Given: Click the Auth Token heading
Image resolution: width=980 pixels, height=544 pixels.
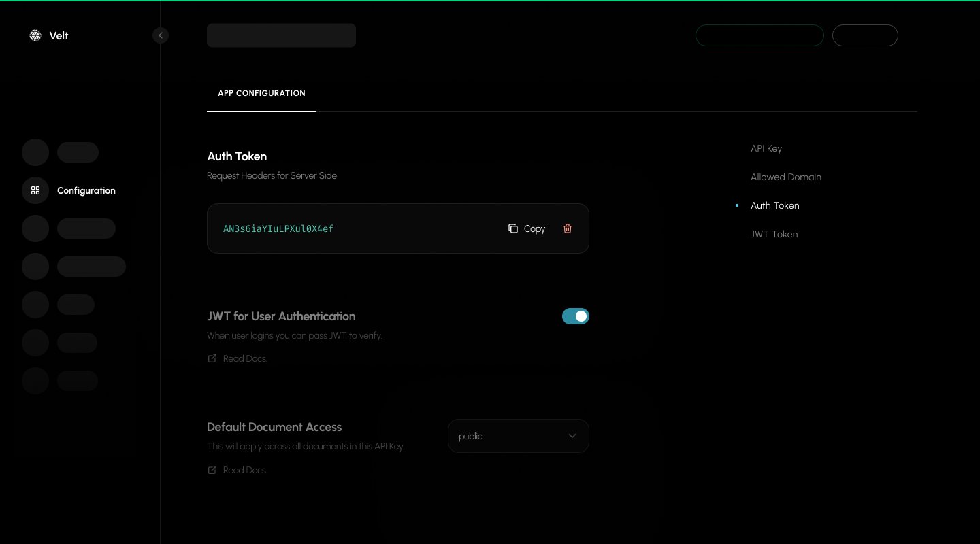Looking at the screenshot, I should pyautogui.click(x=237, y=156).
